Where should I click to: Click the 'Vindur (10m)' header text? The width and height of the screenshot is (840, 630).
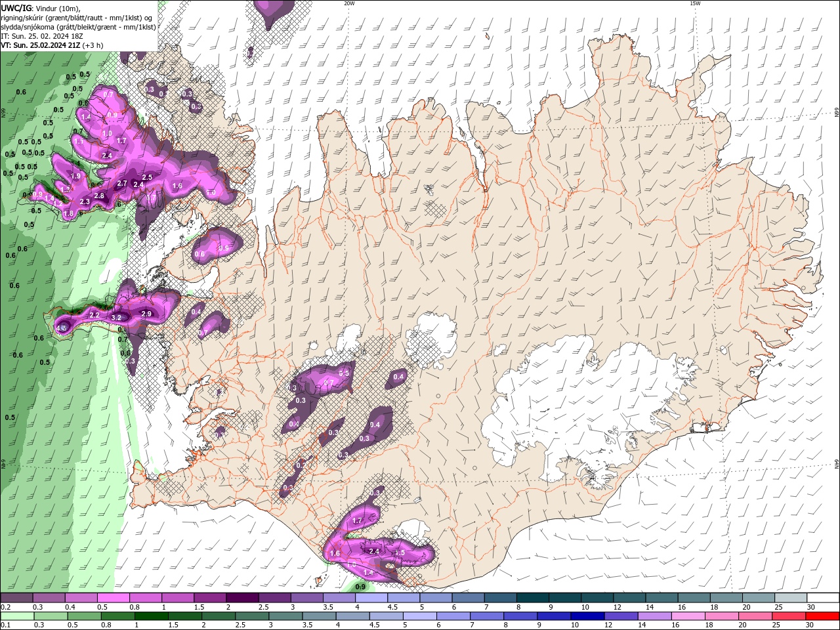pos(58,8)
